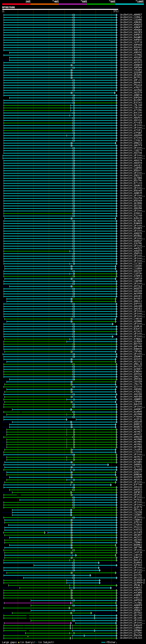
Task: Select the UniRef100_Q4U3E9 label
Action: tap(131, 32)
